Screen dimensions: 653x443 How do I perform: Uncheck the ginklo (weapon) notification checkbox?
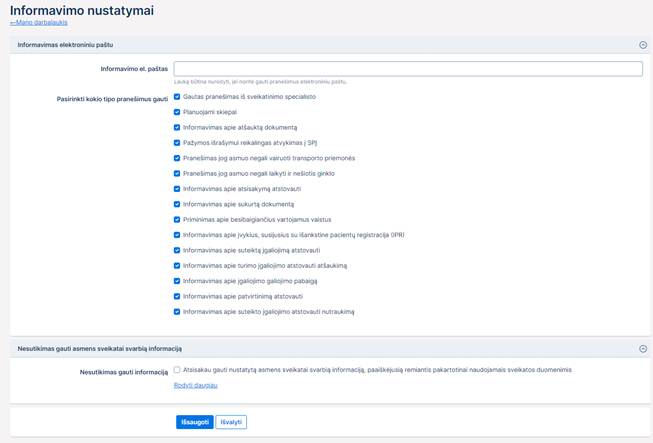click(177, 173)
